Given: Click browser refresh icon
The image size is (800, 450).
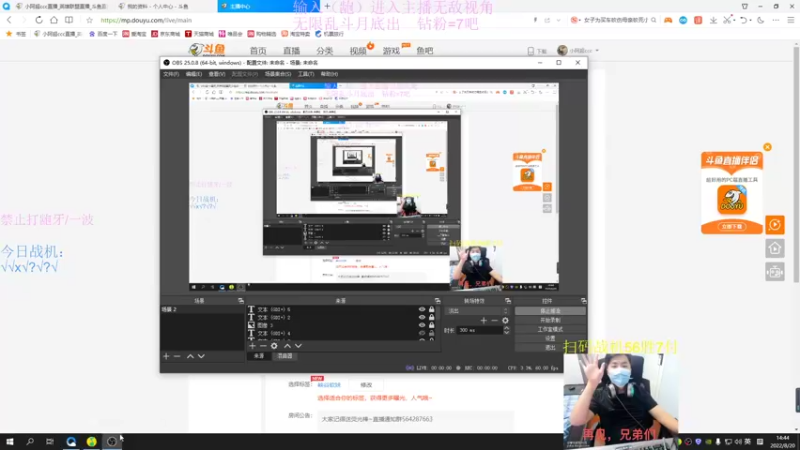Looking at the screenshot, I should click(x=39, y=20).
